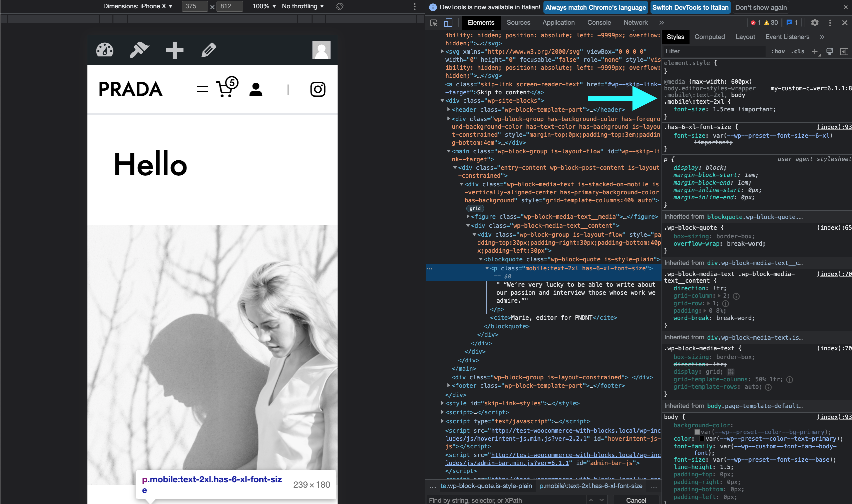This screenshot has height=504, width=852.
Task: Cancel the Elements search bar
Action: pos(636,500)
